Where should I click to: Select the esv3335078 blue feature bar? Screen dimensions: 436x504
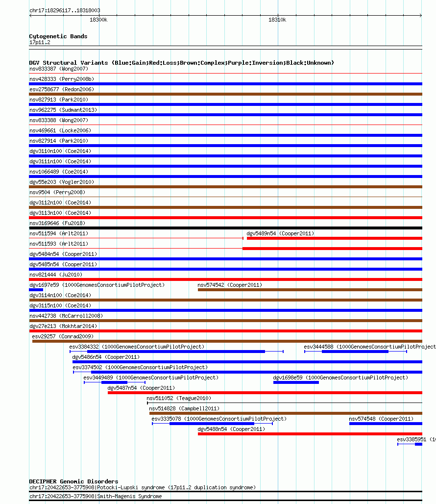click(212, 424)
